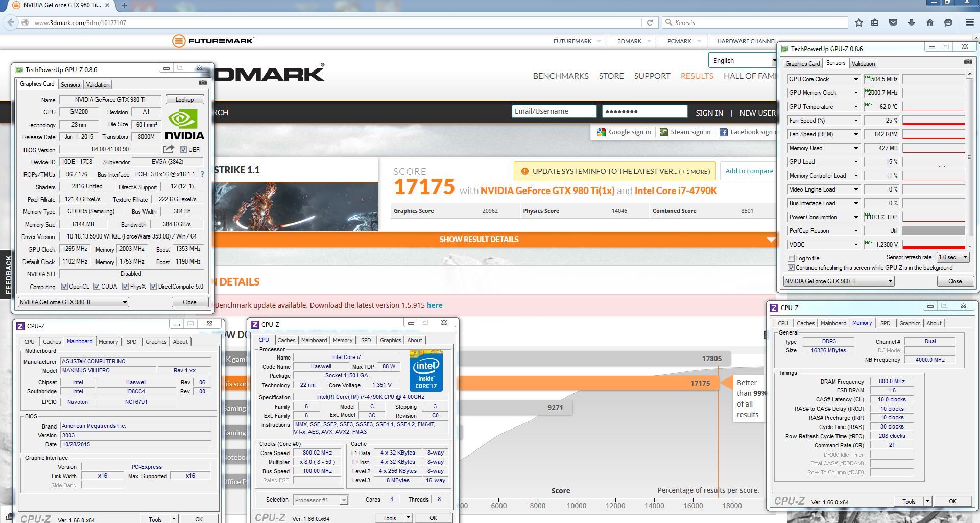The width and height of the screenshot is (980, 523).
Task: Go to the browser home page icon
Action: [930, 22]
